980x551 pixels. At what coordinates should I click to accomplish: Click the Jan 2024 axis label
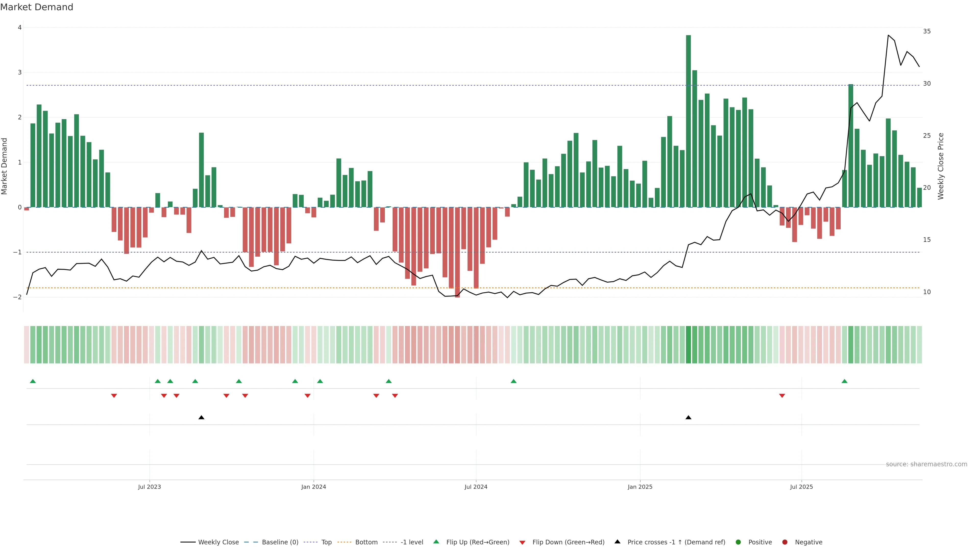coord(313,487)
